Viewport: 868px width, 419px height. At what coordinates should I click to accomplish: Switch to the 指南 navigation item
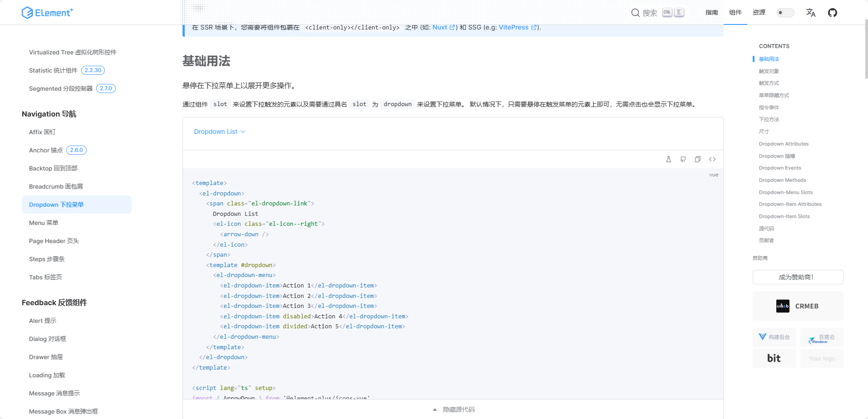point(711,13)
